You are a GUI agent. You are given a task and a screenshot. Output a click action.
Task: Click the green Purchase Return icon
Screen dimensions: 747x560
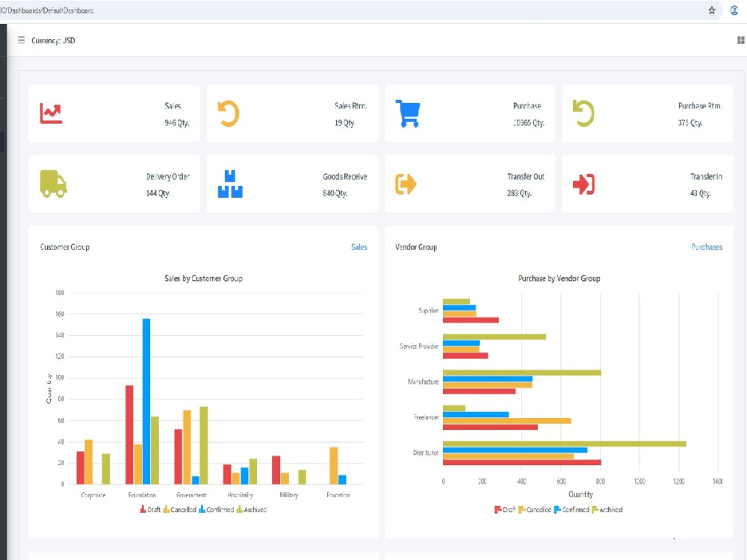point(583,113)
